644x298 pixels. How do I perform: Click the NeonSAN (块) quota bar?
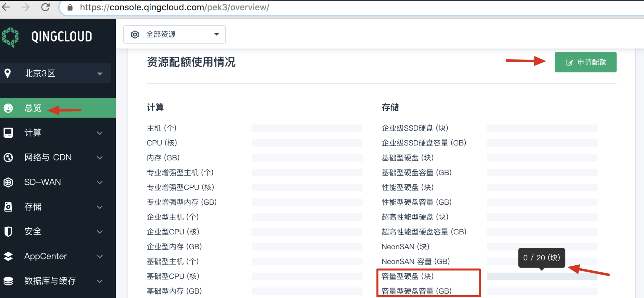(542, 247)
